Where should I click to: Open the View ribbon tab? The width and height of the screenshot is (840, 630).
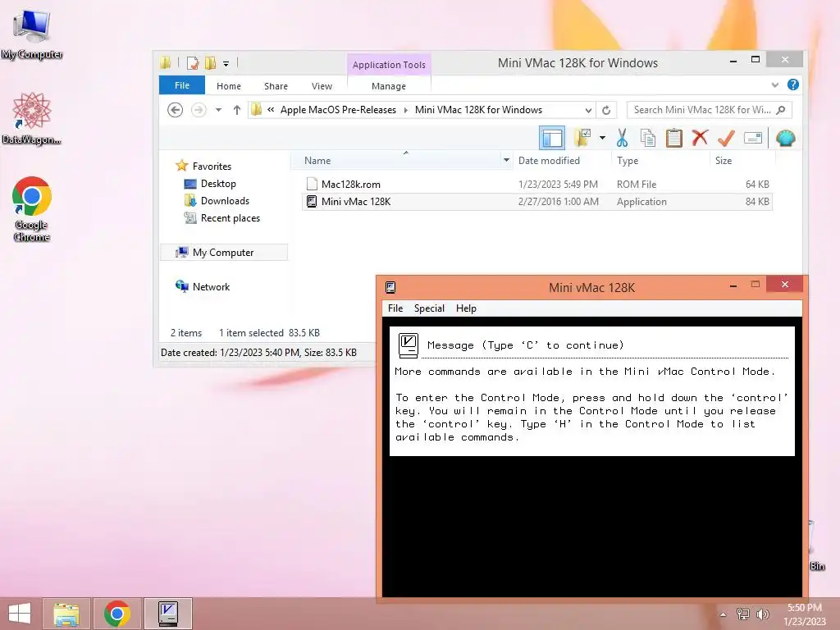pos(322,85)
